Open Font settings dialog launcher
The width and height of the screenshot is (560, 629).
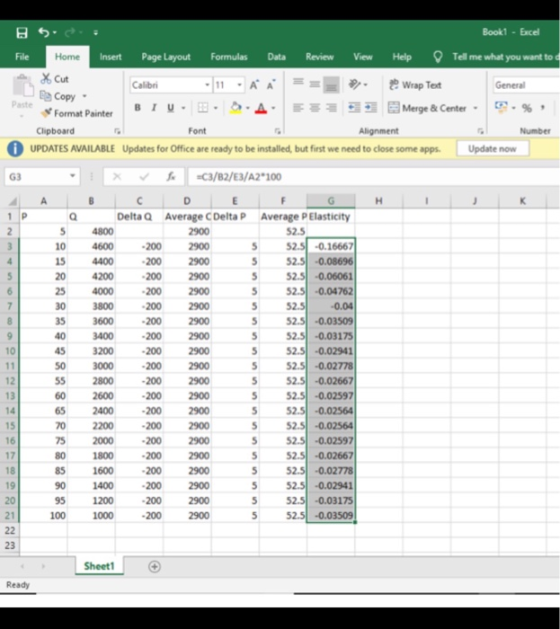coord(277,131)
